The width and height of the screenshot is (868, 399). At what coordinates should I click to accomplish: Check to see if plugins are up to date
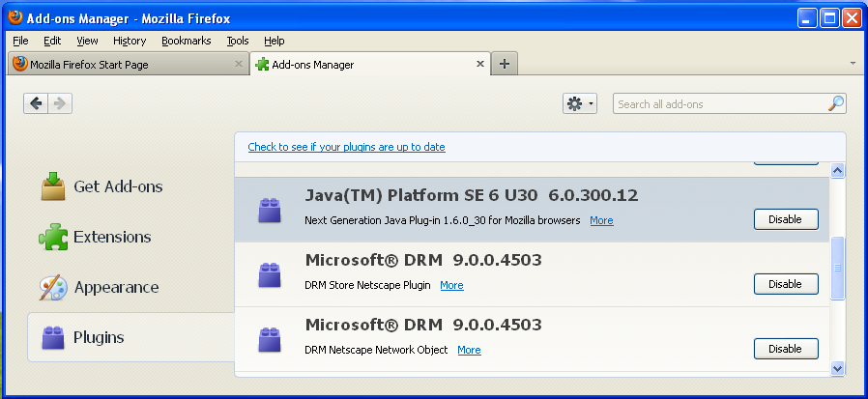(347, 147)
